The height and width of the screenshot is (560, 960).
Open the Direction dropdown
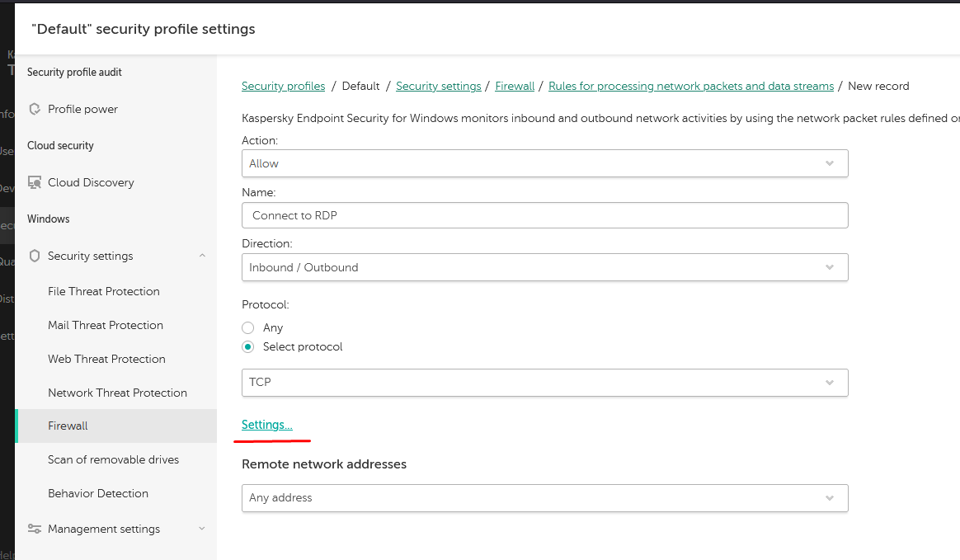coord(544,267)
